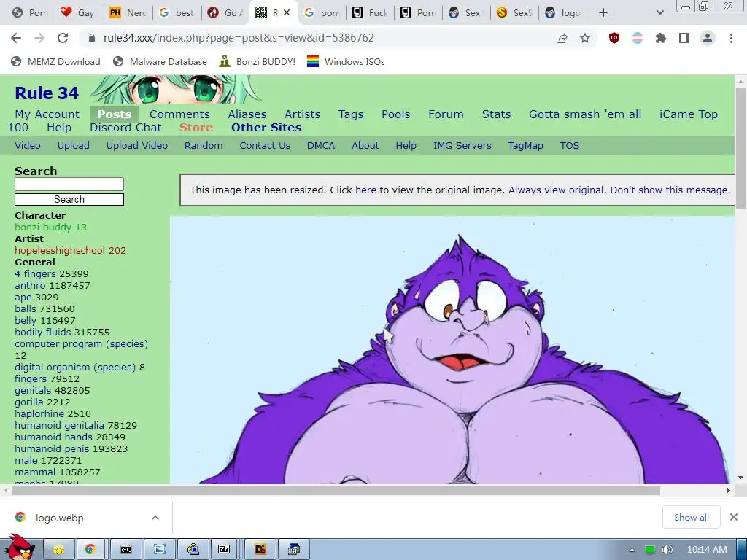Open the Store link
This screenshot has height=560, width=747.
(196, 128)
